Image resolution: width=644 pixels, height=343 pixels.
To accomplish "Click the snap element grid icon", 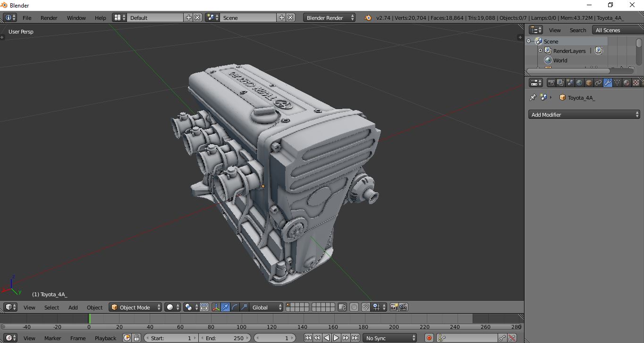I will coord(378,307).
